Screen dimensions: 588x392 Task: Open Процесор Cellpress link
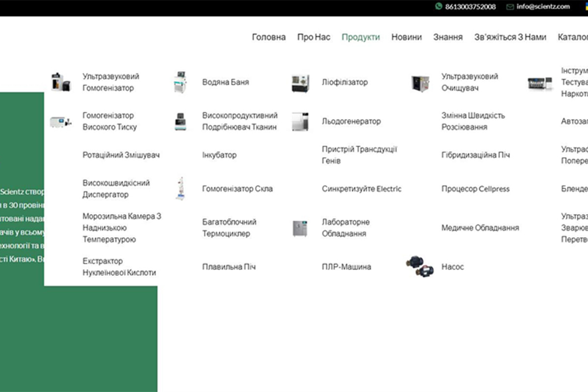475,189
